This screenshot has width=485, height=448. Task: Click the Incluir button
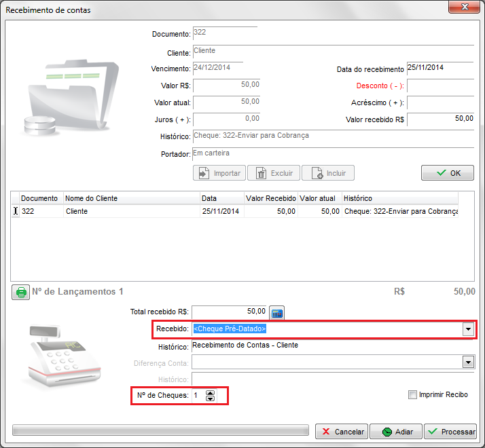(x=328, y=173)
